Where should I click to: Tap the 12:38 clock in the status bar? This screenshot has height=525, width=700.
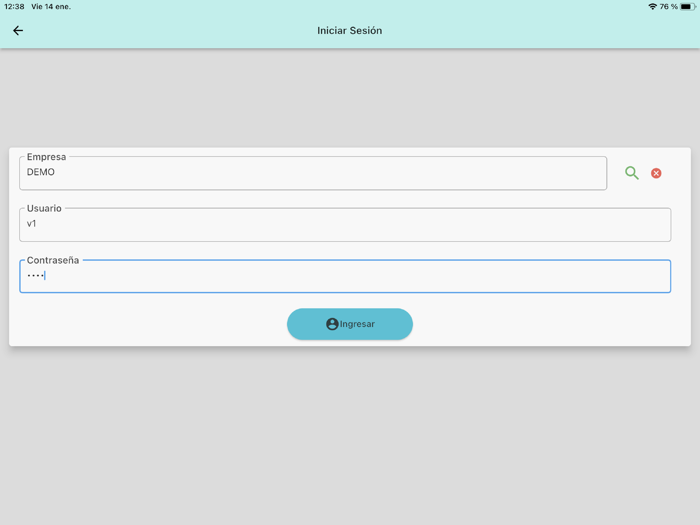[14, 6]
